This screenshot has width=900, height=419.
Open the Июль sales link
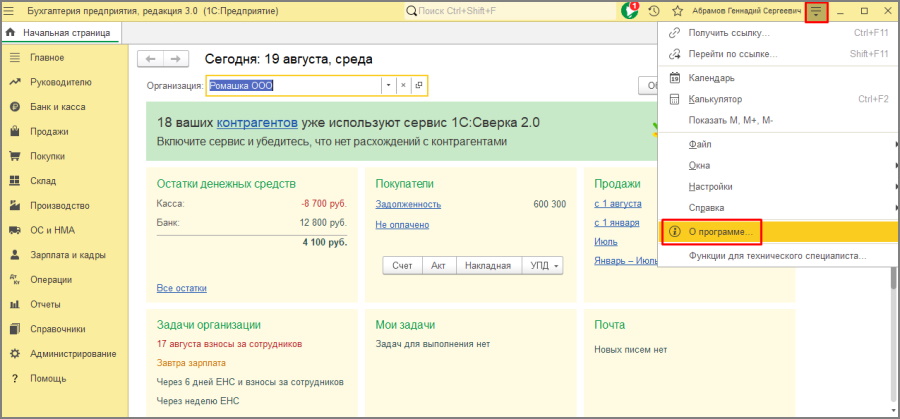click(x=606, y=242)
